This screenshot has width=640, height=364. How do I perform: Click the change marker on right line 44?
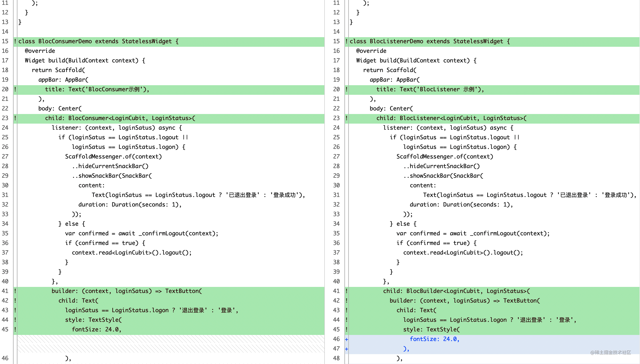pyautogui.click(x=347, y=320)
